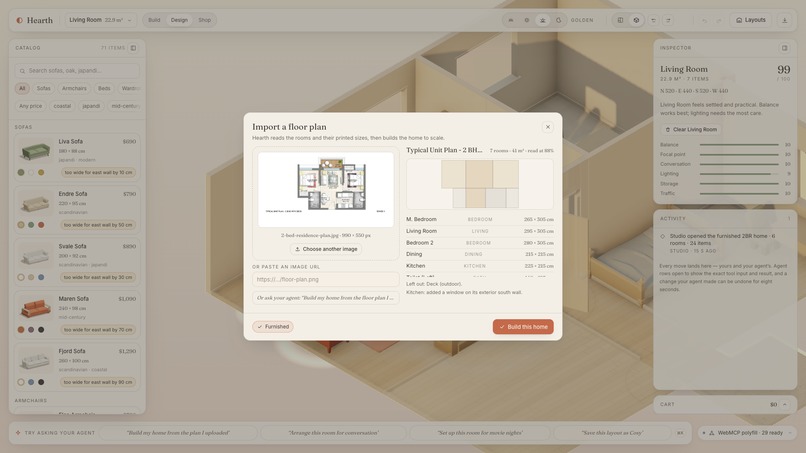Click Clear Living Room button

(691, 130)
